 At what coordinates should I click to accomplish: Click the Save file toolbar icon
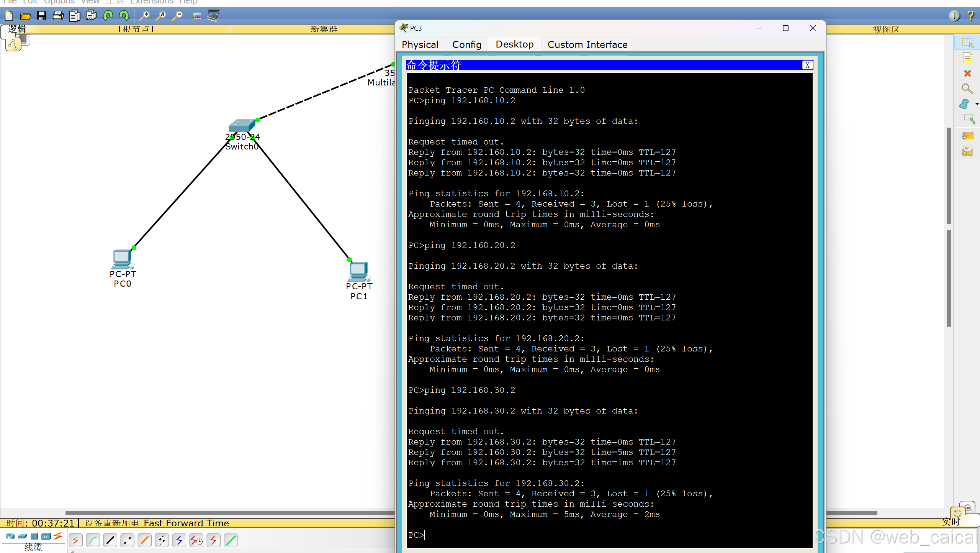coord(41,16)
